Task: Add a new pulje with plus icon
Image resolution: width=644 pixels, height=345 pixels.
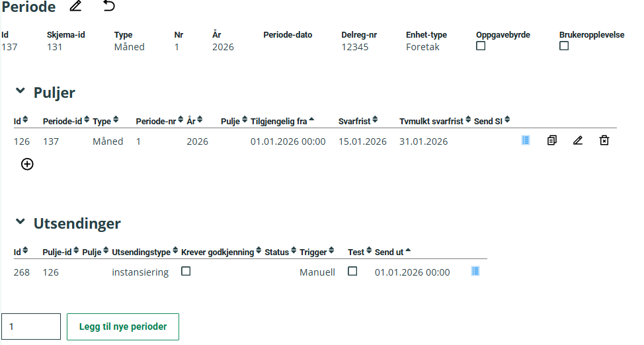Action: pyautogui.click(x=27, y=164)
